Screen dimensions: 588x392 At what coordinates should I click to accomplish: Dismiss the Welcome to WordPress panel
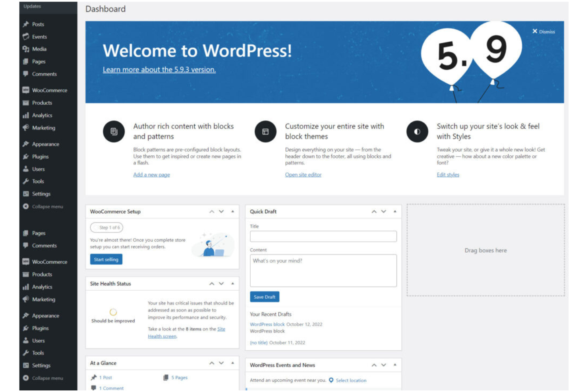[544, 31]
